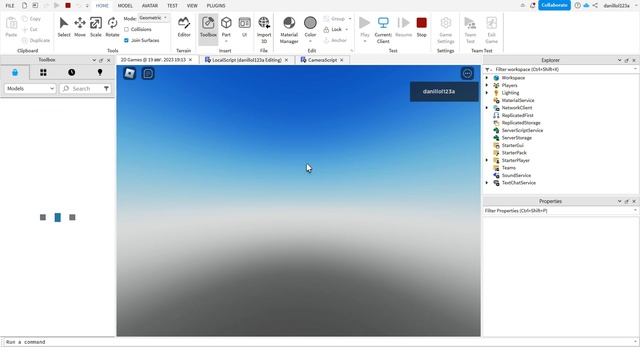
Task: Activate the Rotate tool
Action: pyautogui.click(x=112, y=27)
